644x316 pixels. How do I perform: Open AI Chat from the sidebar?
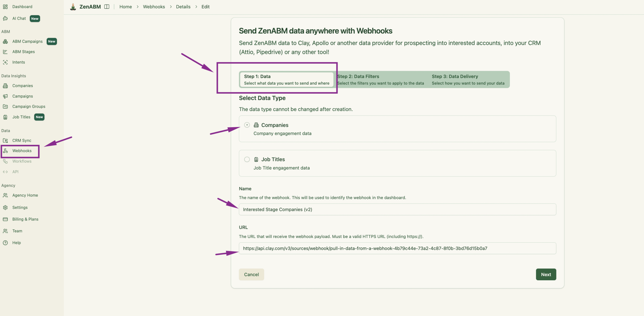(19, 18)
